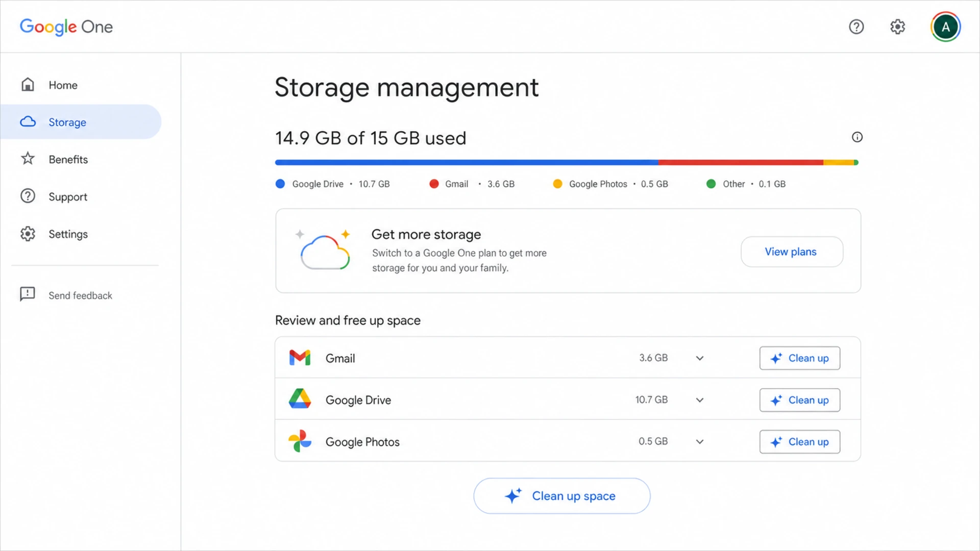Open the account avatar with letter A

click(945, 27)
